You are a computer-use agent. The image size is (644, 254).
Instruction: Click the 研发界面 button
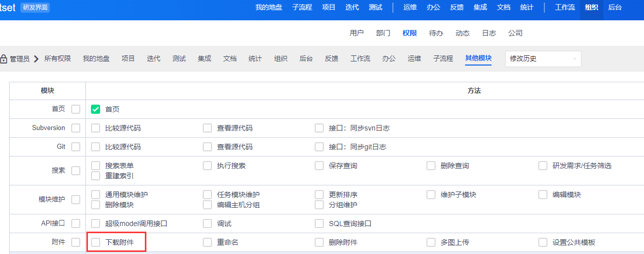click(x=35, y=7)
